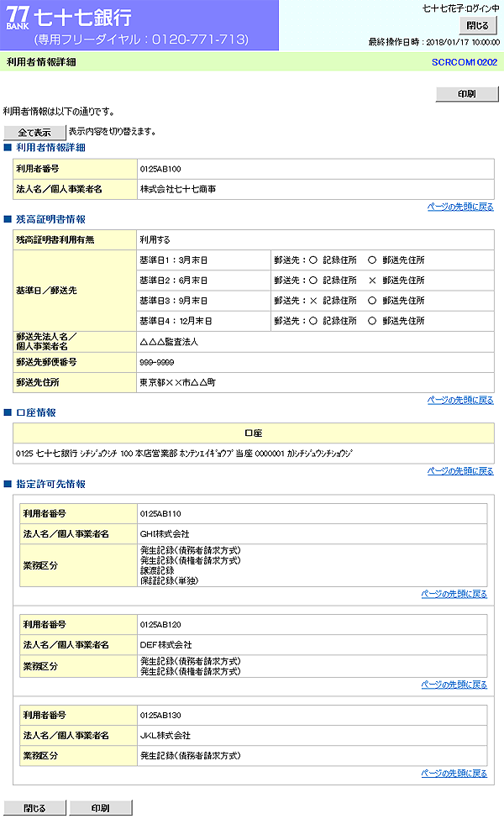The height and width of the screenshot is (824, 504).
Task: Click 基準日1：3月末日 cell
Action: point(203,260)
